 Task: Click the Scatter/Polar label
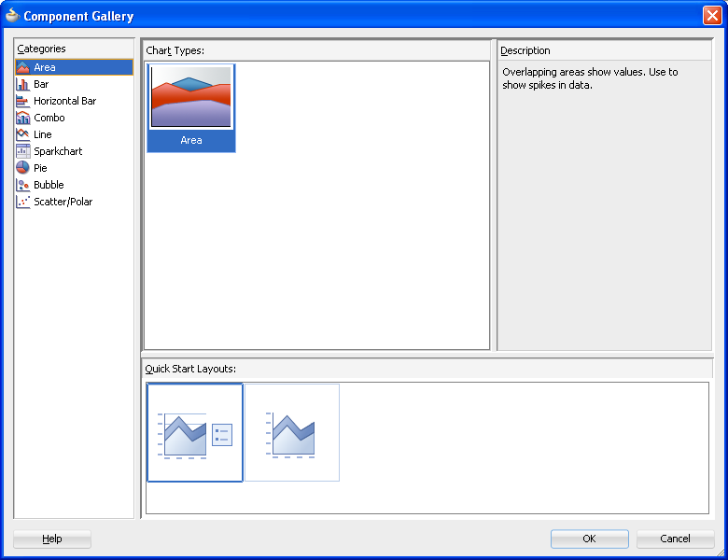[63, 202]
